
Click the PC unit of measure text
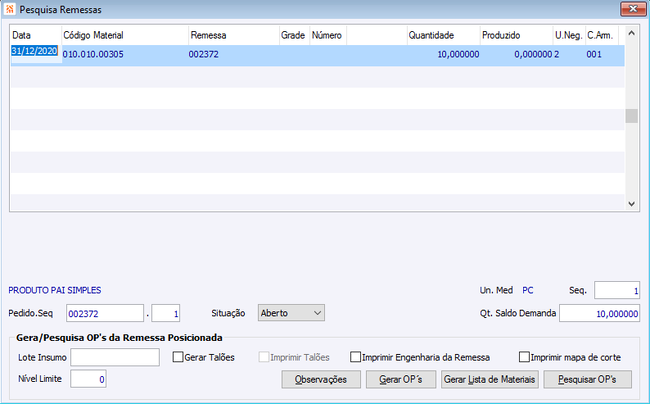tap(528, 290)
